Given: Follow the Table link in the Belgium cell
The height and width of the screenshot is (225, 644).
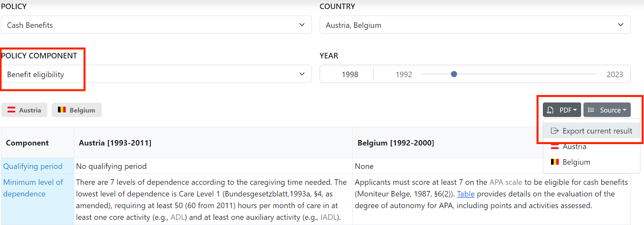Looking at the screenshot, I should 466,194.
